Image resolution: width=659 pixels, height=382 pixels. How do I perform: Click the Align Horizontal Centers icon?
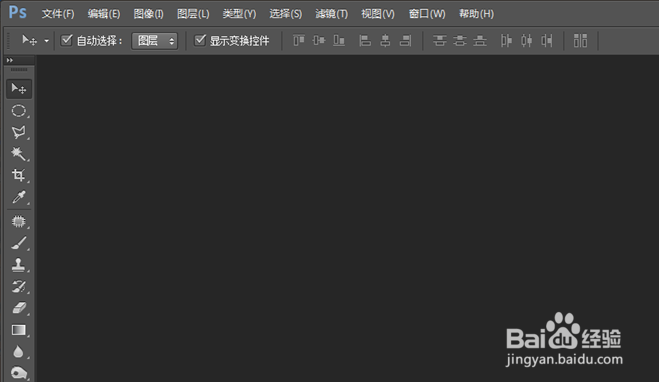(x=385, y=41)
